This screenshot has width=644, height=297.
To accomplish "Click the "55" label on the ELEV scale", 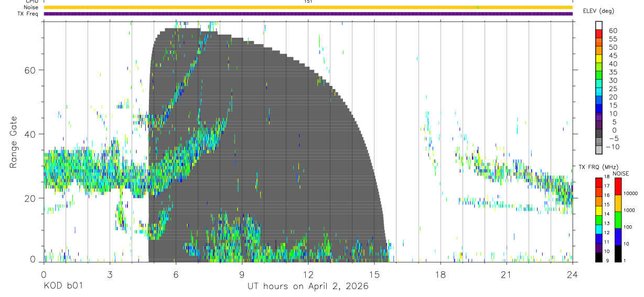I will pyautogui.click(x=612, y=39).
